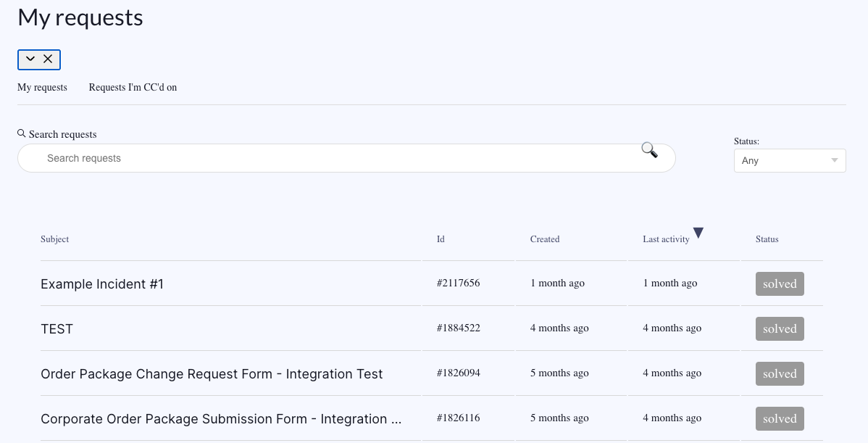Sort by the Id column header
The width and height of the screenshot is (868, 443).
coord(441,239)
